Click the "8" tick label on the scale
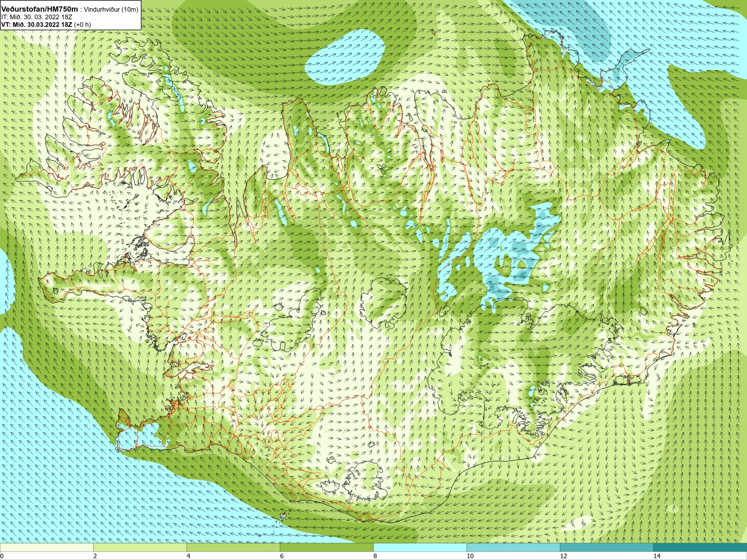This screenshot has height=560, width=747. click(x=375, y=556)
